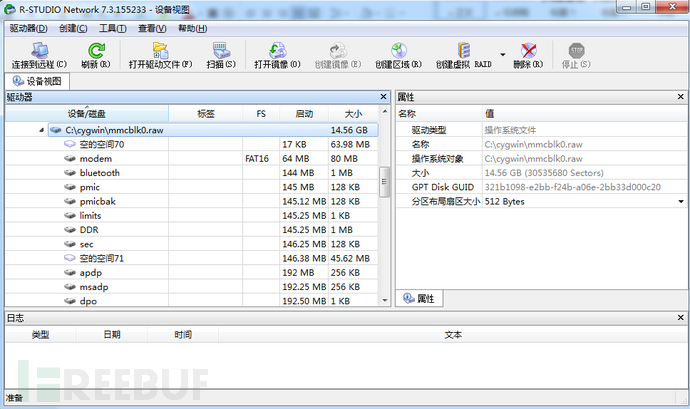The width and height of the screenshot is (690, 409).
Task: Sort by the 启动 column header
Action: coord(304,114)
